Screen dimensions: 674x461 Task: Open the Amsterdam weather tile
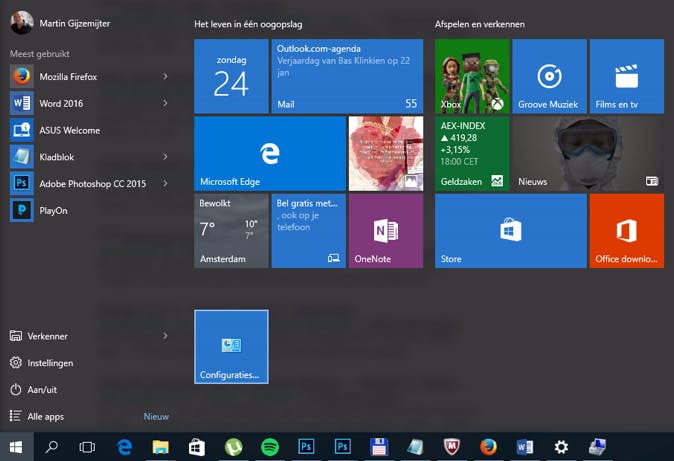pos(231,231)
